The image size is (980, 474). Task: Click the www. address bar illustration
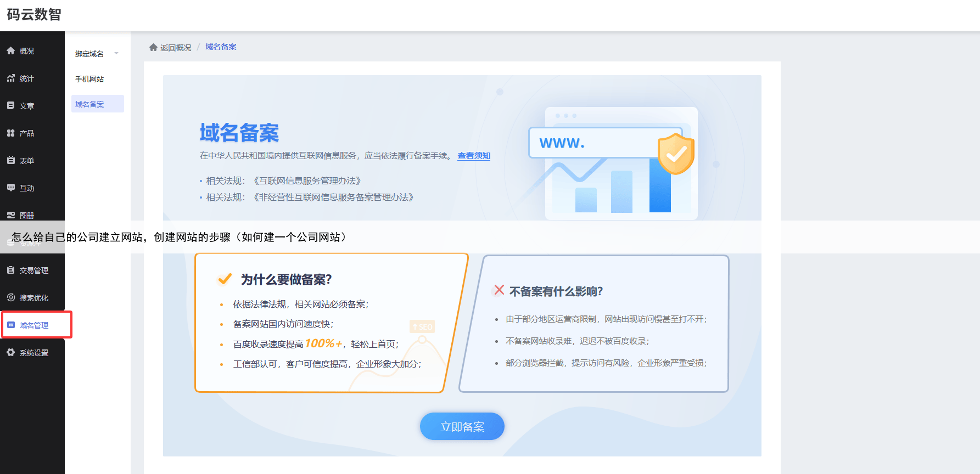593,143
